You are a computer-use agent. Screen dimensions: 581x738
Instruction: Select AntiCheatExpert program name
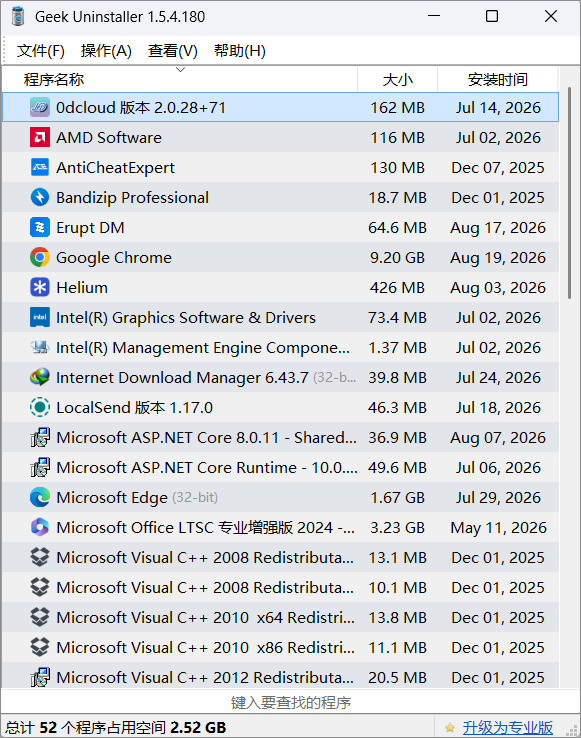click(x=115, y=168)
